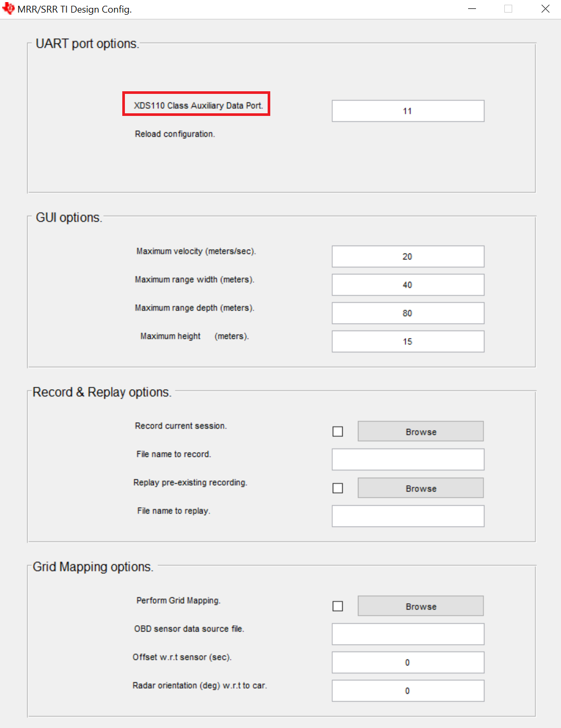Tick the Replay pre-existing recording checkbox

coord(338,488)
